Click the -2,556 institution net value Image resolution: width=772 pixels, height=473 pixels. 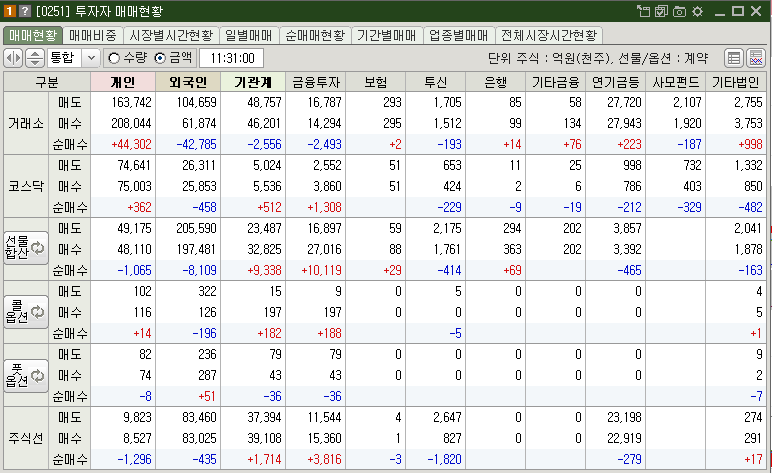point(264,144)
